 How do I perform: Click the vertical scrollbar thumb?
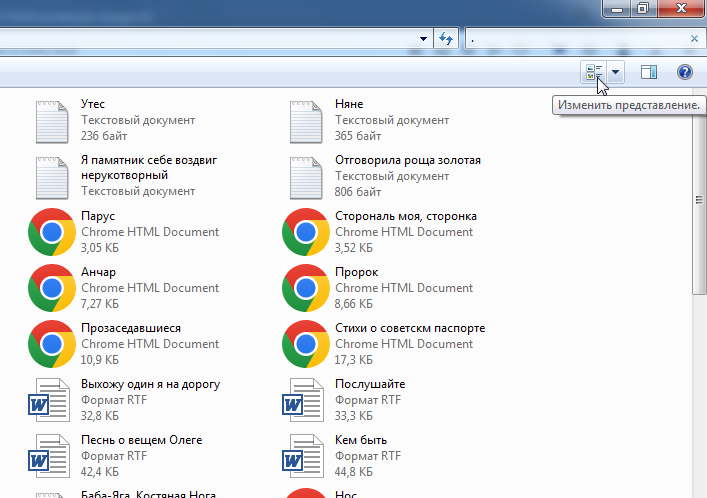click(699, 199)
